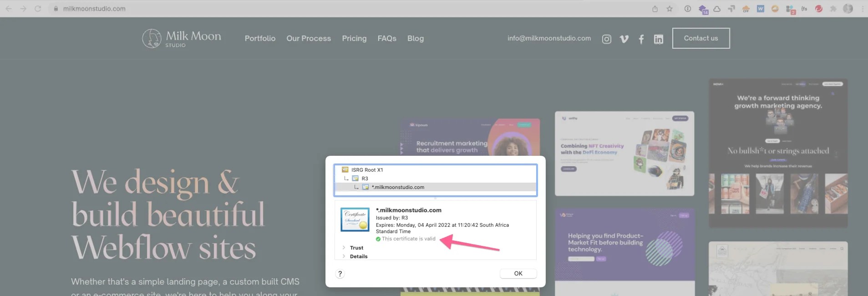Reload the page with refresh icon

click(x=38, y=9)
